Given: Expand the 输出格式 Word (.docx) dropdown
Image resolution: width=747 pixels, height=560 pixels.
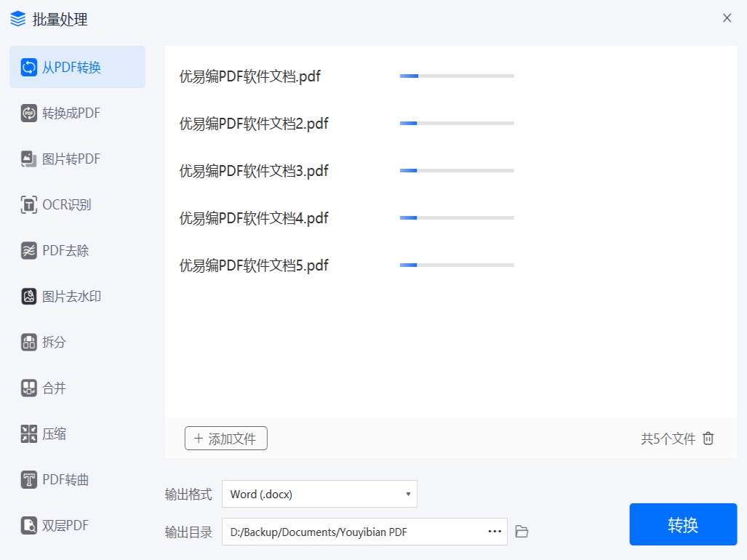Looking at the screenshot, I should pyautogui.click(x=319, y=495).
